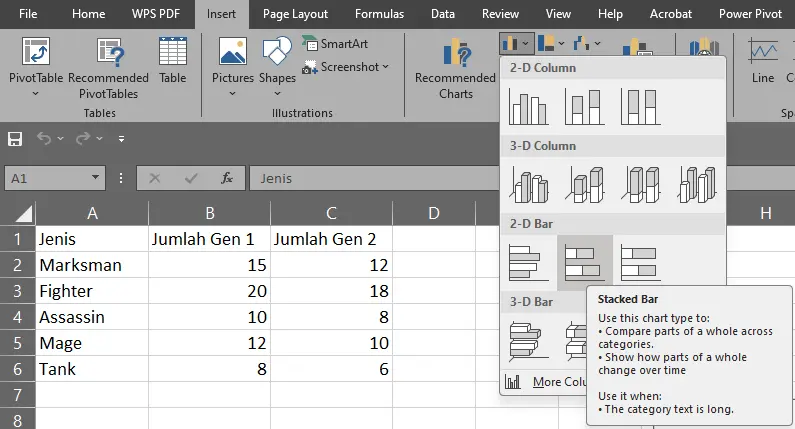Open the Insert Column or Bar Chart dropdown
Screen dimensions: 795x429
[516, 44]
